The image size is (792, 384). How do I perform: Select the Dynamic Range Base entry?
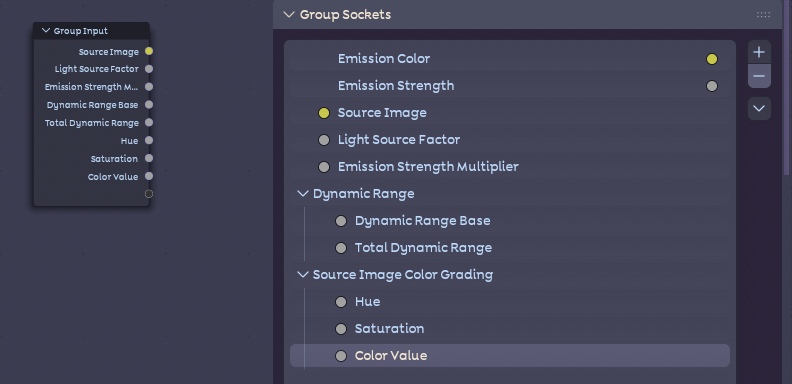click(x=510, y=221)
